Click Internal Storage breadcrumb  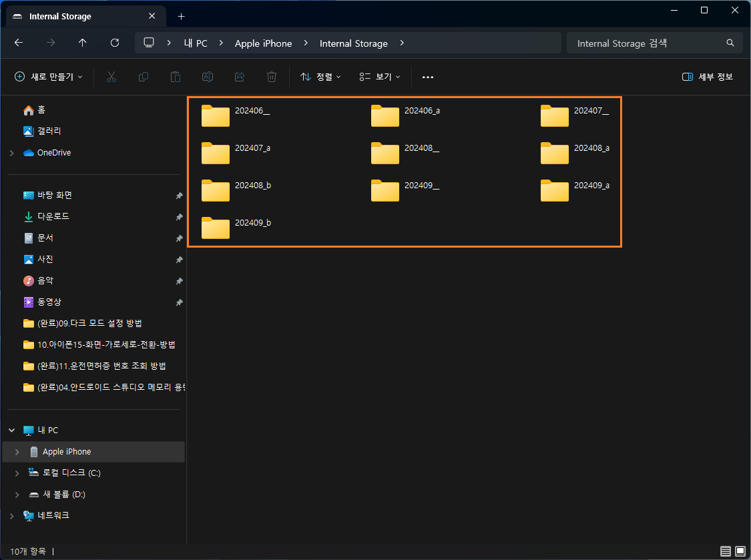point(353,43)
